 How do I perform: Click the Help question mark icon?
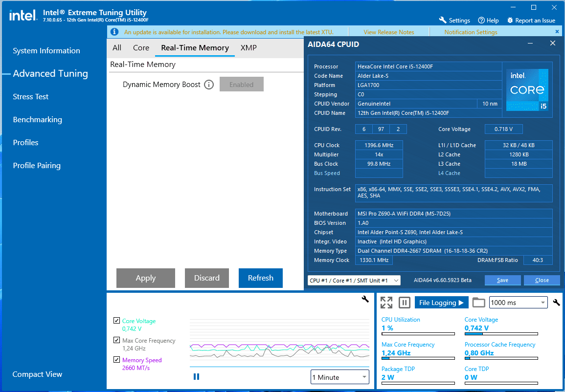(481, 21)
